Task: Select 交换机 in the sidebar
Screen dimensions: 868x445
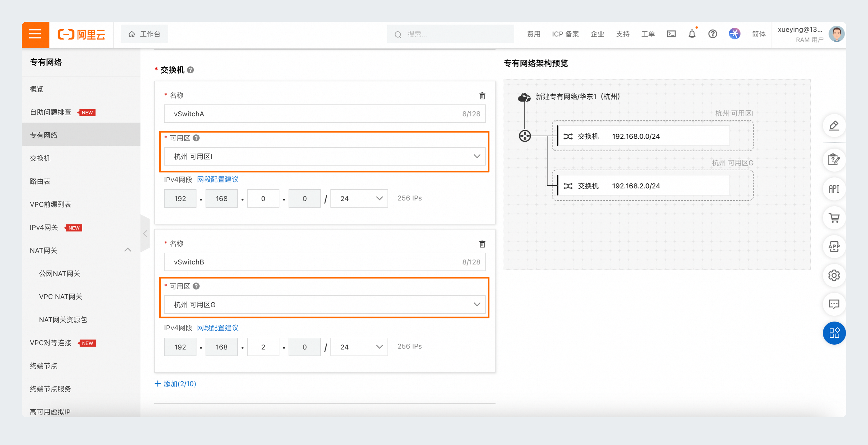Action: click(40, 158)
